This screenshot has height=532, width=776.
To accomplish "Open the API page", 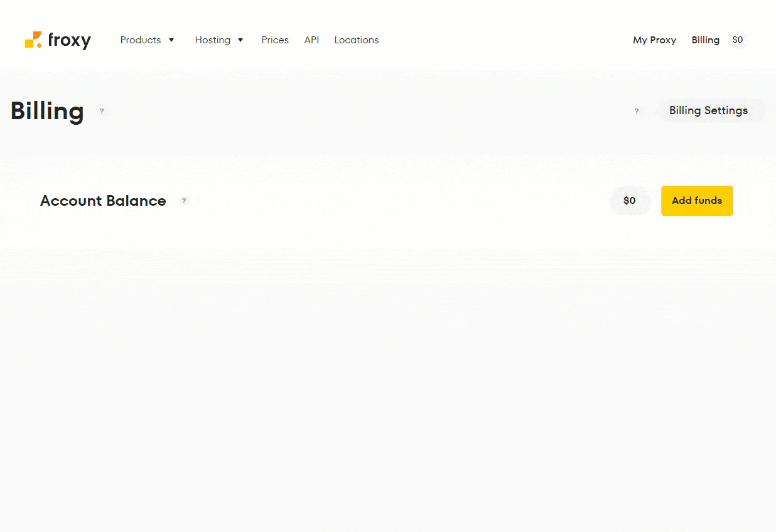I will [311, 40].
